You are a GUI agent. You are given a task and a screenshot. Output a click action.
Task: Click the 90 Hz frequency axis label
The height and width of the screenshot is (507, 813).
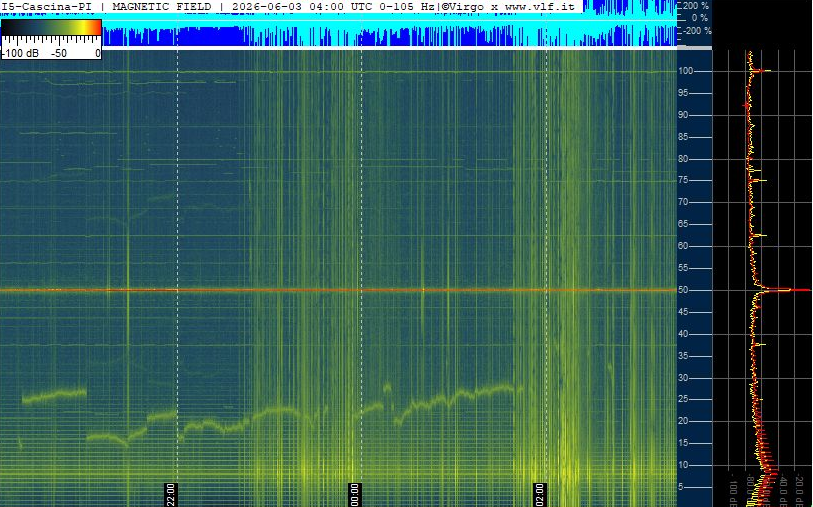click(683, 115)
